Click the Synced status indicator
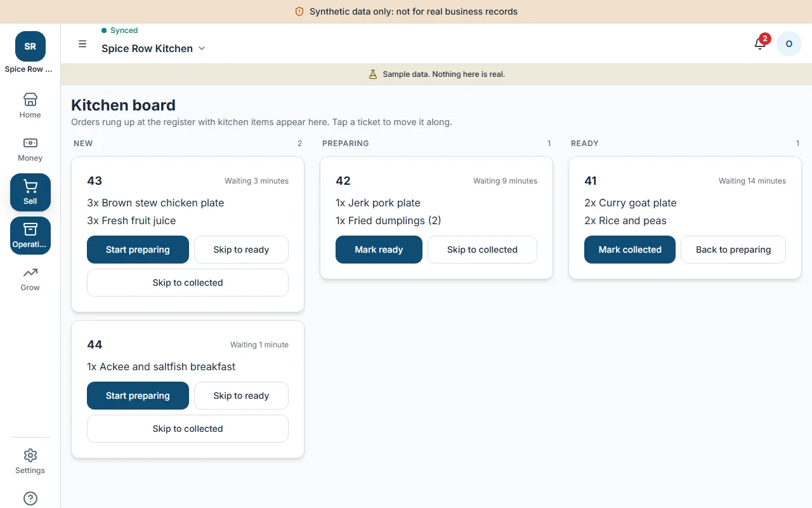Screen dimensions: 812x508 pyautogui.click(x=120, y=30)
